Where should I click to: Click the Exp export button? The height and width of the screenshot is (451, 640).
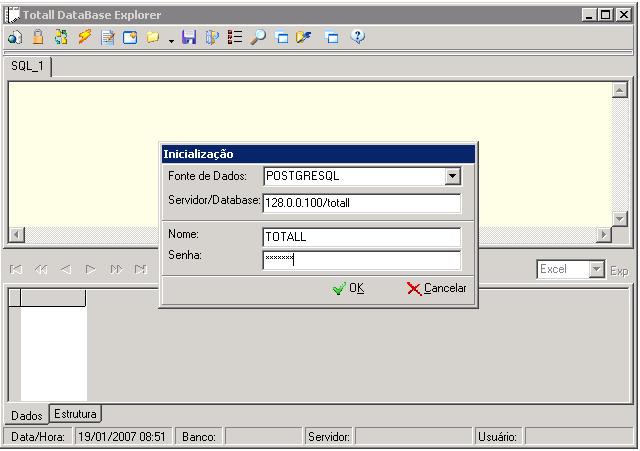pyautogui.click(x=619, y=271)
